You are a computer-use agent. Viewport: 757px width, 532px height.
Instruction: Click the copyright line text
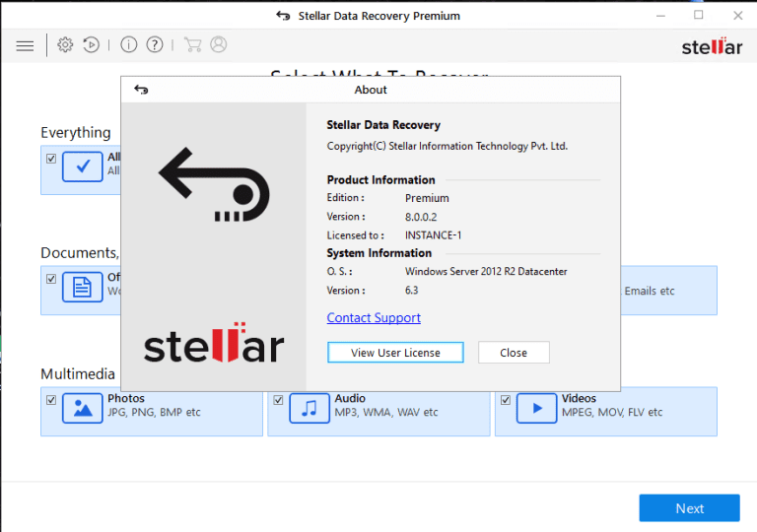447,146
